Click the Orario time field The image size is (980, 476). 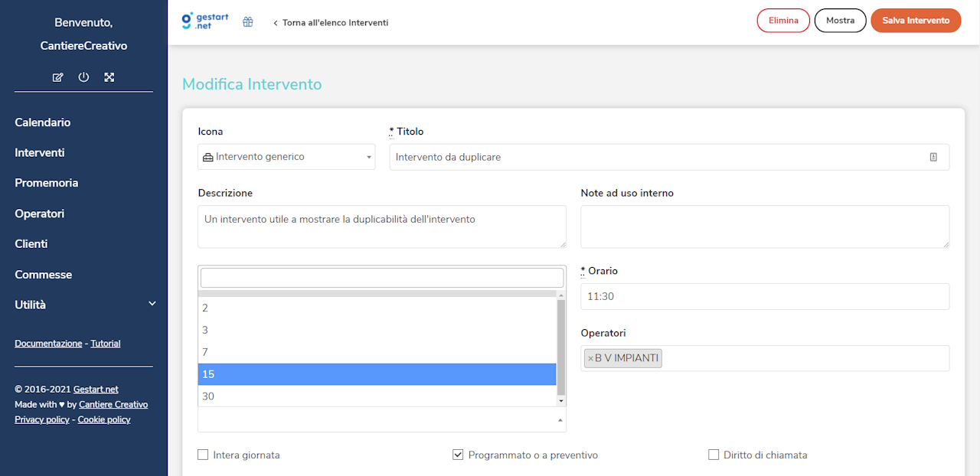click(764, 296)
